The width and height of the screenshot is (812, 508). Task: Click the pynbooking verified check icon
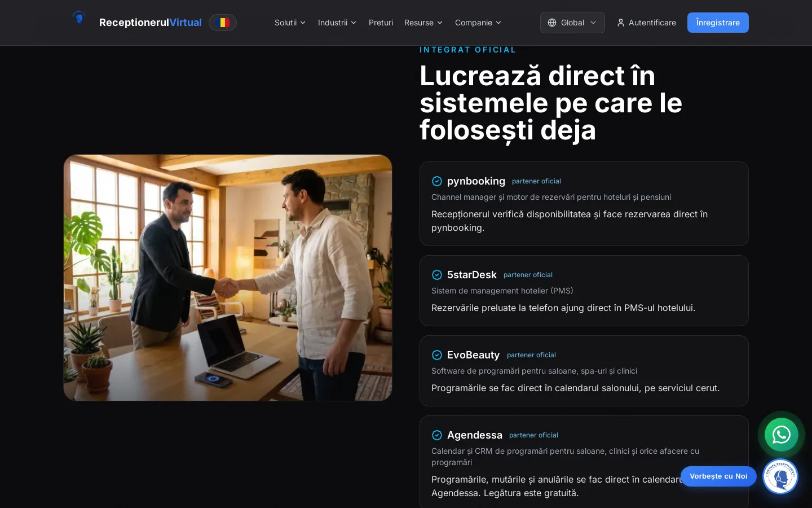coord(437,181)
